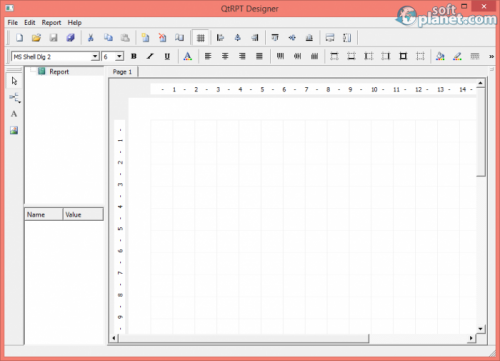
Task: Cut selection with the scissors icon
Action: [x=91, y=38]
